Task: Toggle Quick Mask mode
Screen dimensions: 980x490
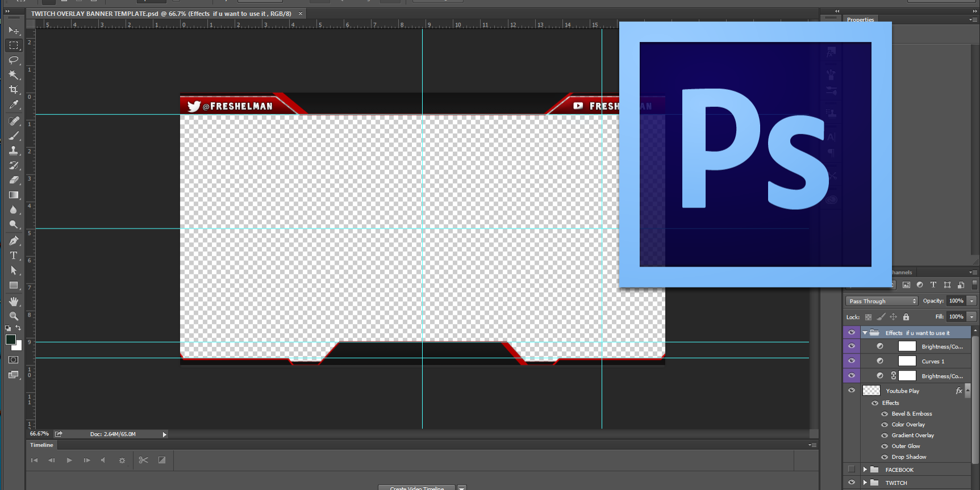Action: (x=14, y=360)
